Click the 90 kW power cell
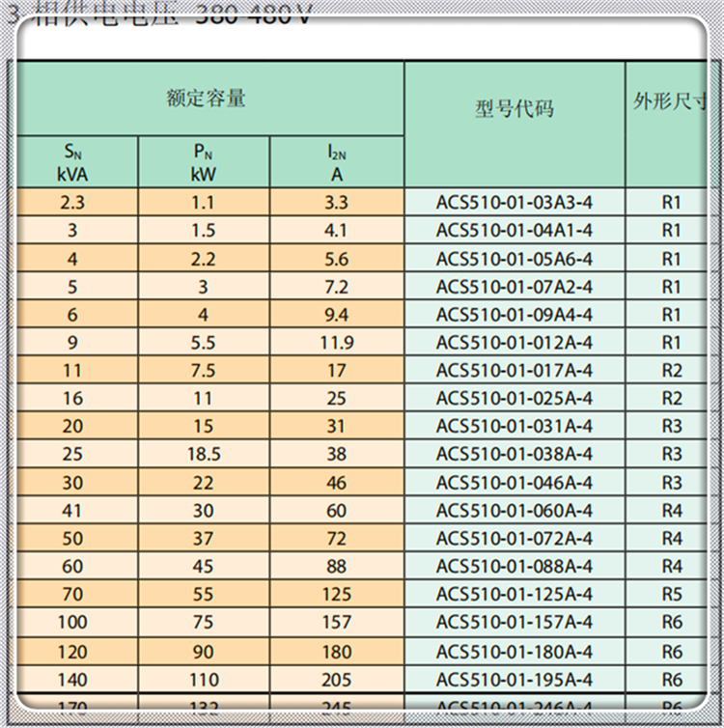This screenshot has width=724, height=728. pos(204,652)
